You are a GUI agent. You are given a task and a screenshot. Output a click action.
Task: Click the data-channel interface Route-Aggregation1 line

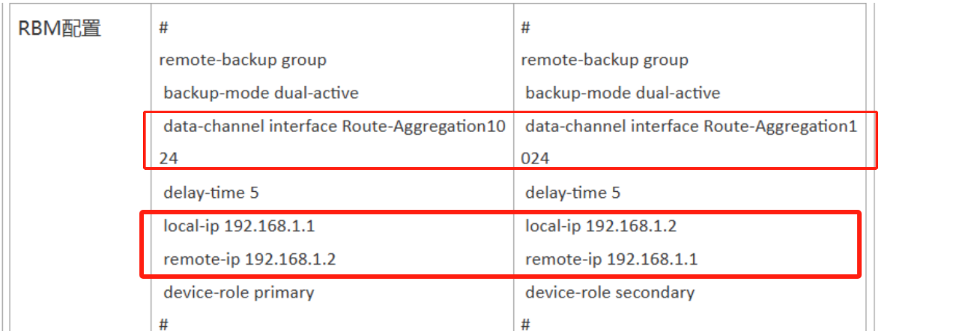tap(691, 126)
